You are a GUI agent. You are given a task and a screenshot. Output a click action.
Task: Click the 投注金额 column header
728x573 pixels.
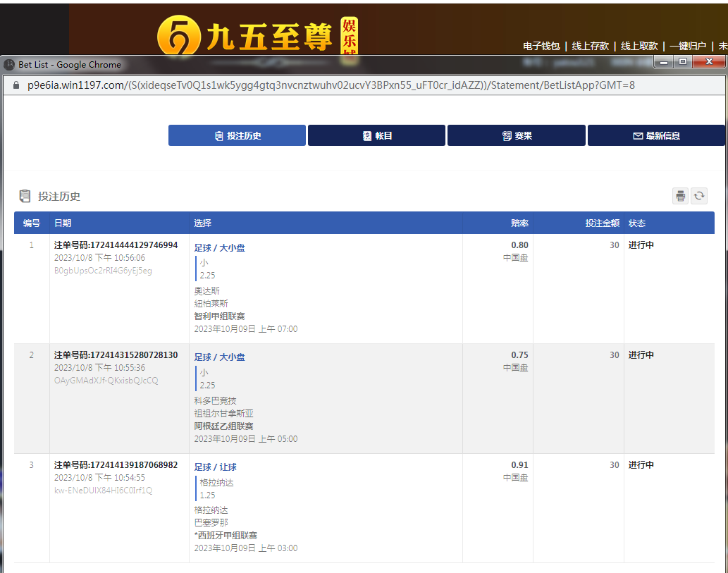(x=602, y=223)
